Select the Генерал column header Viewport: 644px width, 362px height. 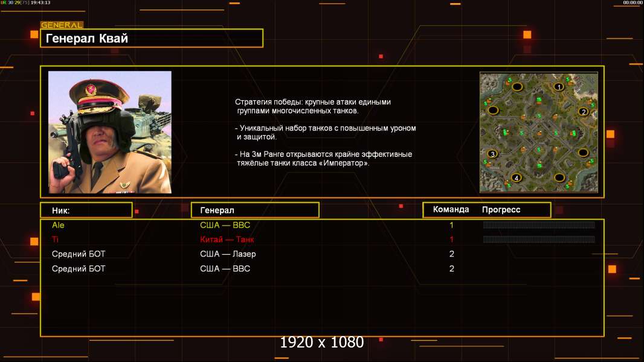tap(254, 210)
